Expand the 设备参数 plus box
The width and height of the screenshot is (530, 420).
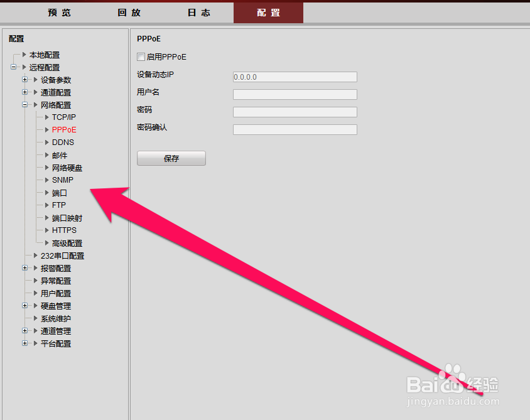24,79
